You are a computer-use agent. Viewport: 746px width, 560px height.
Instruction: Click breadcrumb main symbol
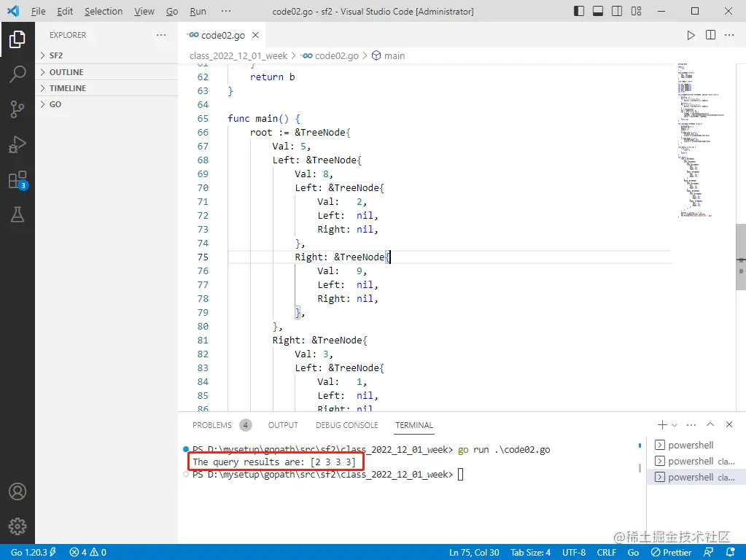(x=388, y=55)
